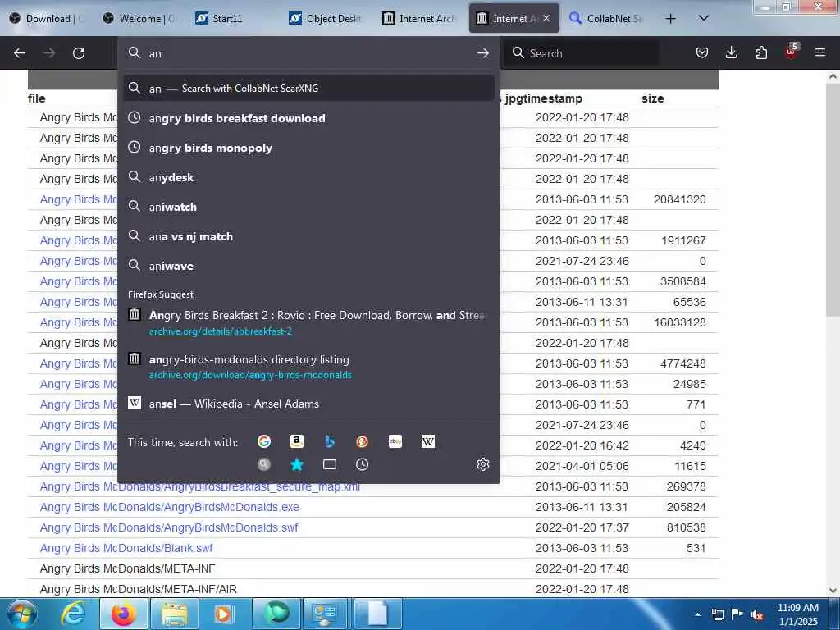The height and width of the screenshot is (630, 840).
Task: Switch to the Welcome tab
Action: click(x=140, y=19)
